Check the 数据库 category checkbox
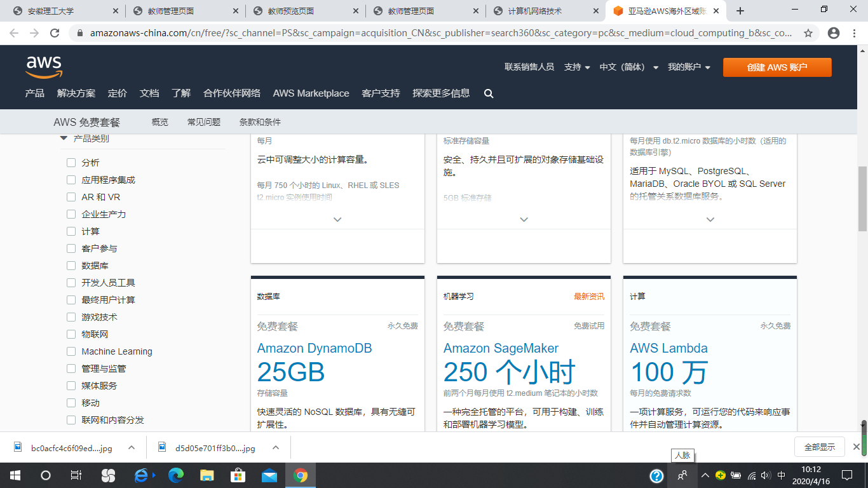This screenshot has width=868, height=488. 71,266
